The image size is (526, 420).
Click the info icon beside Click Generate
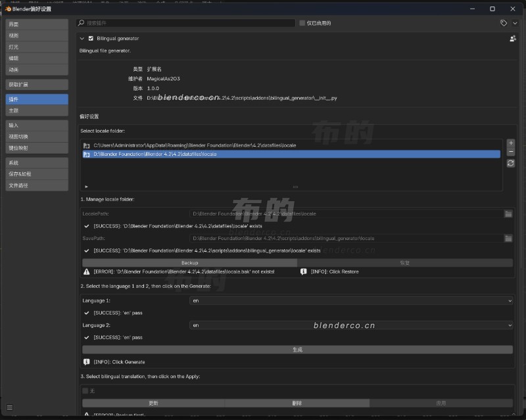point(87,362)
